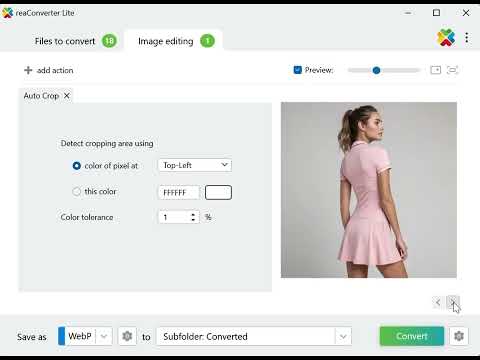480x360 pixels.
Task: Toggle the Preview checkbox
Action: click(297, 70)
